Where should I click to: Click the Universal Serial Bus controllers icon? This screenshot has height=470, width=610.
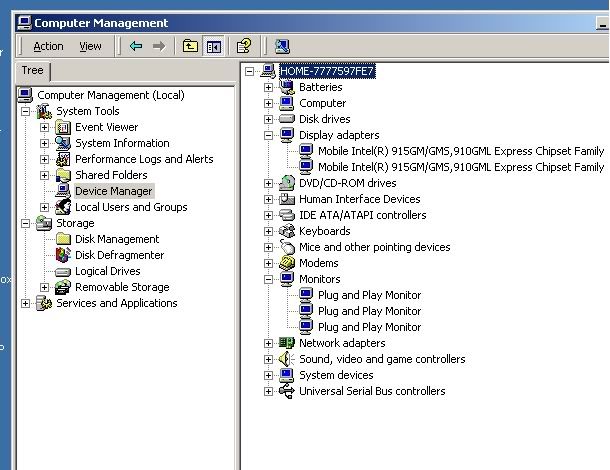(287, 391)
